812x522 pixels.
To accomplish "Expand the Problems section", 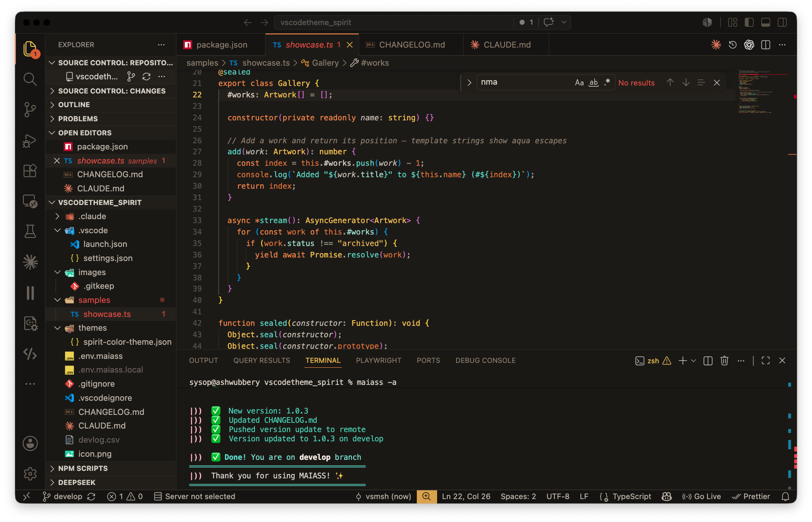I will 111,119.
